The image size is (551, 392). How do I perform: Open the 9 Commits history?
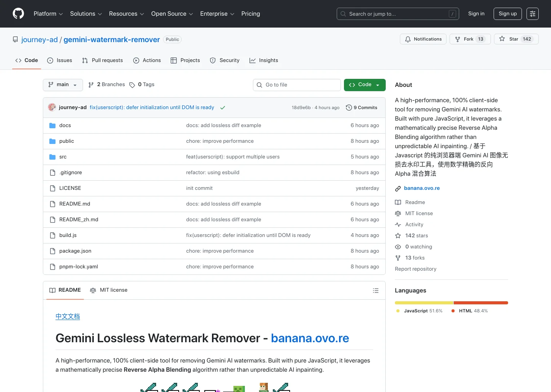362,108
